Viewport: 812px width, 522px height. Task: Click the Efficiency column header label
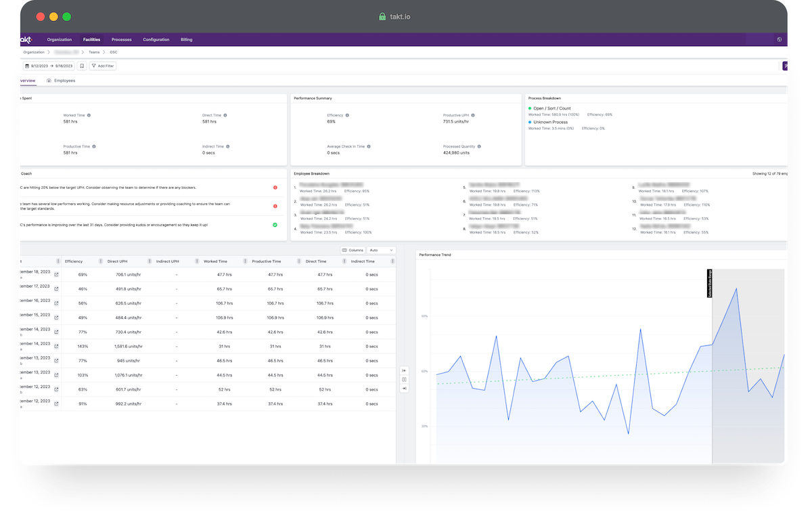pyautogui.click(x=73, y=261)
